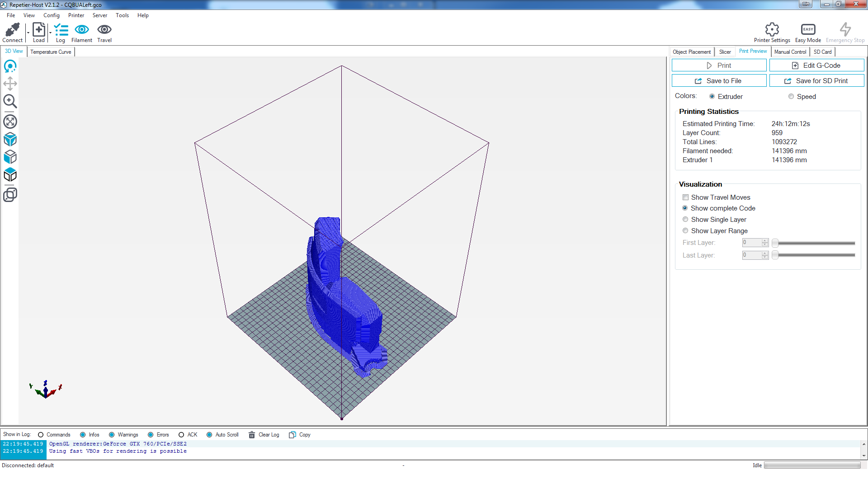Open dropdown arrow next to Connect
Viewport: 868px width, 488px height.
[x=28, y=33]
